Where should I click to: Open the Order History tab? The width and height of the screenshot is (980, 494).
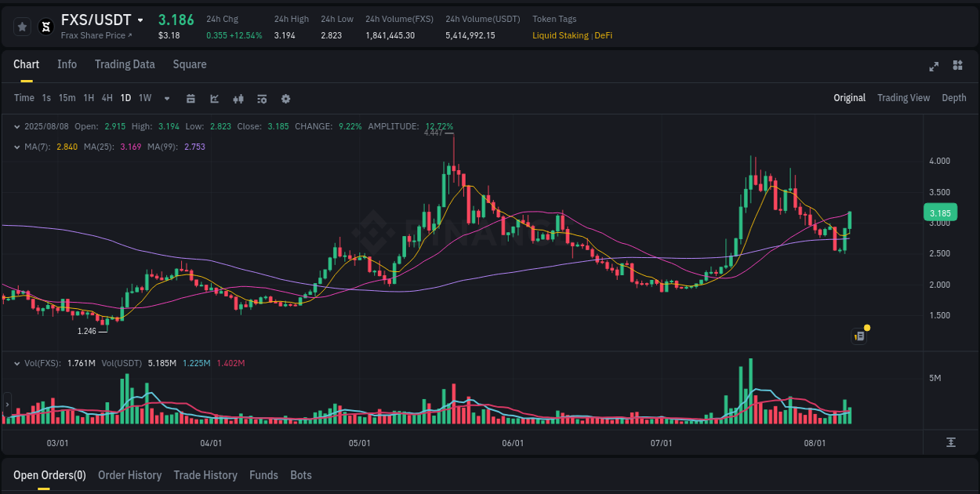pyautogui.click(x=130, y=475)
